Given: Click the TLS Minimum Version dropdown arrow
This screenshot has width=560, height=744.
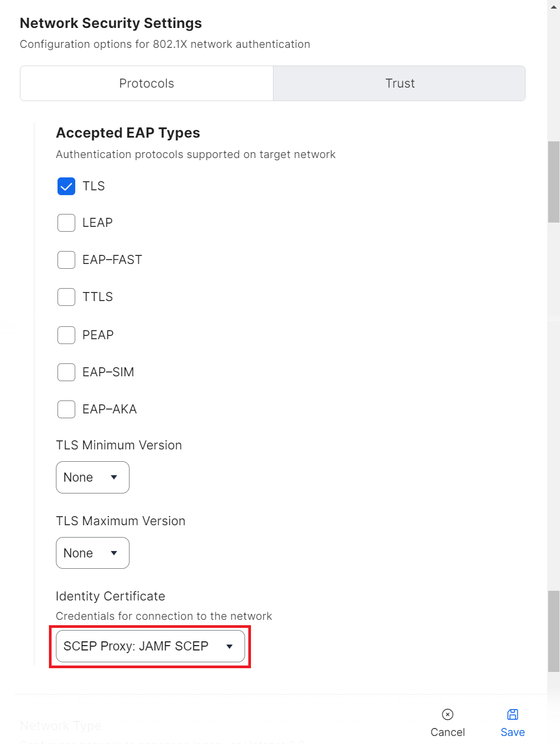Looking at the screenshot, I should coord(114,477).
